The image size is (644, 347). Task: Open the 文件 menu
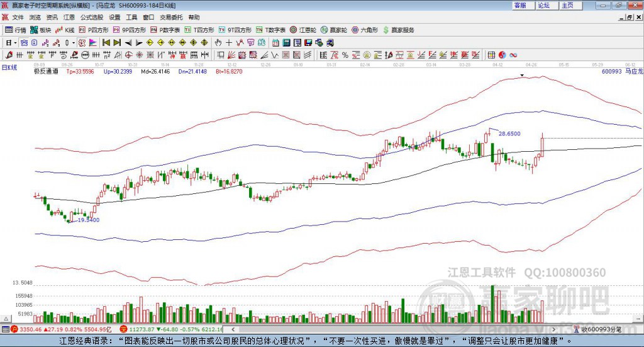(x=18, y=17)
